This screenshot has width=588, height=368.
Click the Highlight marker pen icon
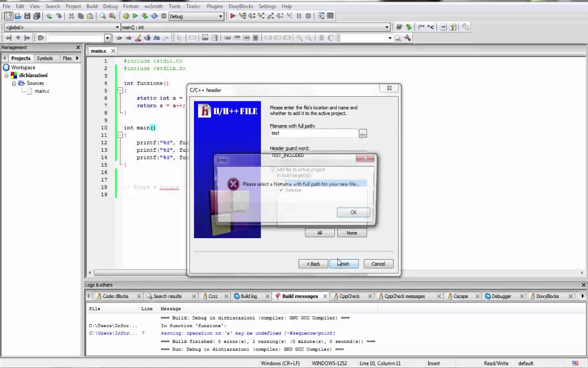click(x=138, y=38)
